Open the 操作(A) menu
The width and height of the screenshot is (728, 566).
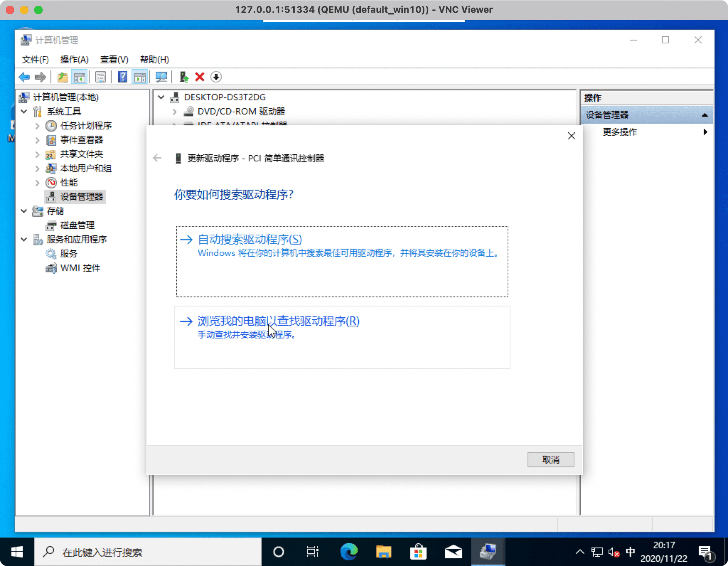tap(74, 59)
